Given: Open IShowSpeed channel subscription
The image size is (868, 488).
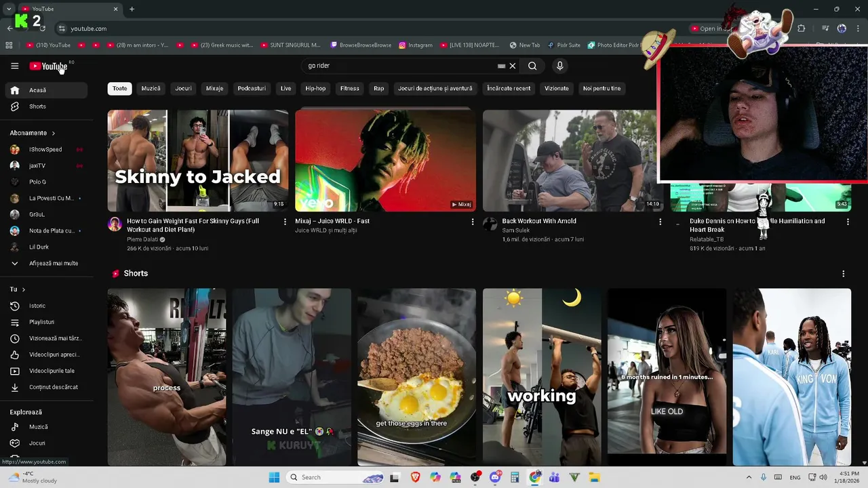Looking at the screenshot, I should pyautogui.click(x=47, y=149).
